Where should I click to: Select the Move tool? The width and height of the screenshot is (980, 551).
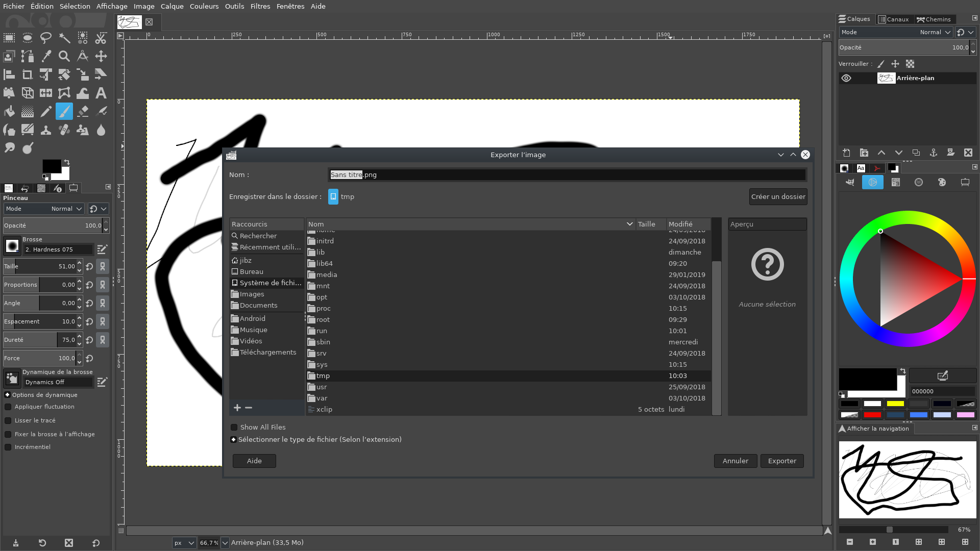pyautogui.click(x=101, y=56)
